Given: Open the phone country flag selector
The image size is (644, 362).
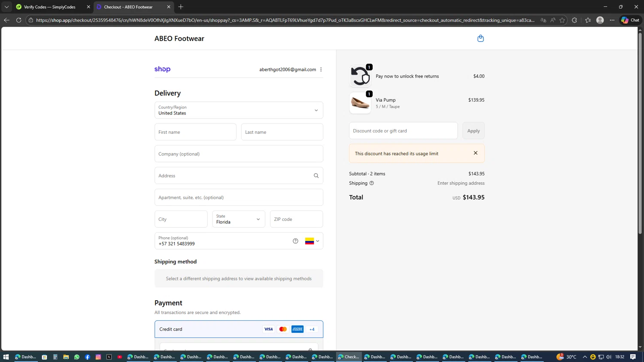Looking at the screenshot, I should (312, 241).
